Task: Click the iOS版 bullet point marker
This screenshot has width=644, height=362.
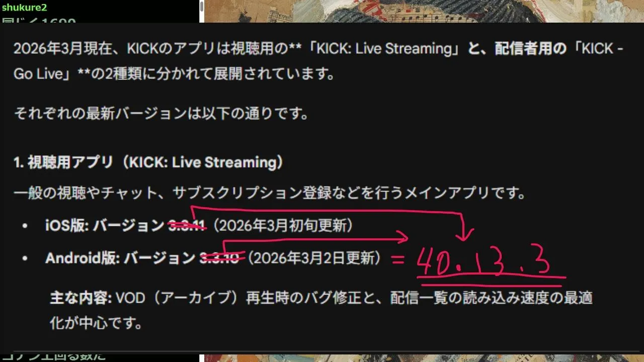Action: tap(25, 226)
